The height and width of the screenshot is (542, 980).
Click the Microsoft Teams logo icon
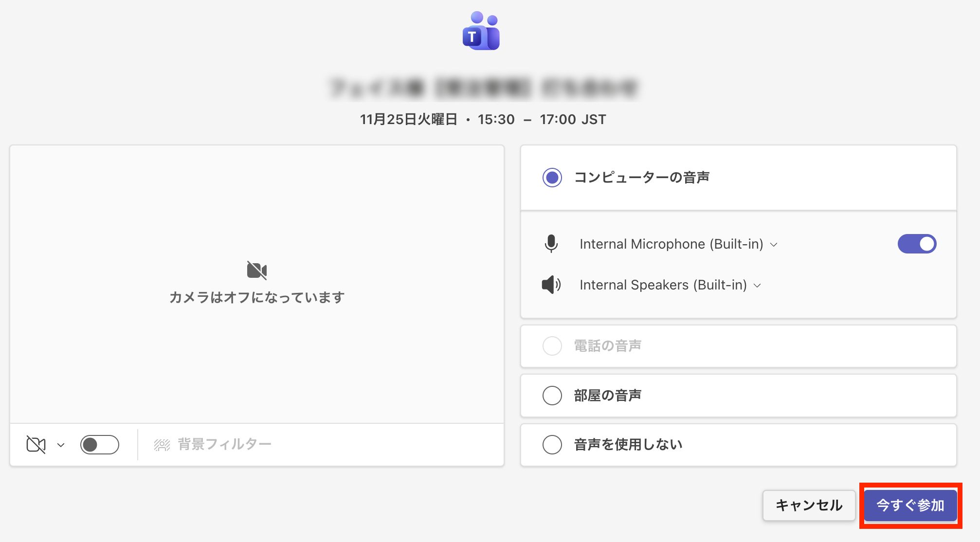click(481, 32)
